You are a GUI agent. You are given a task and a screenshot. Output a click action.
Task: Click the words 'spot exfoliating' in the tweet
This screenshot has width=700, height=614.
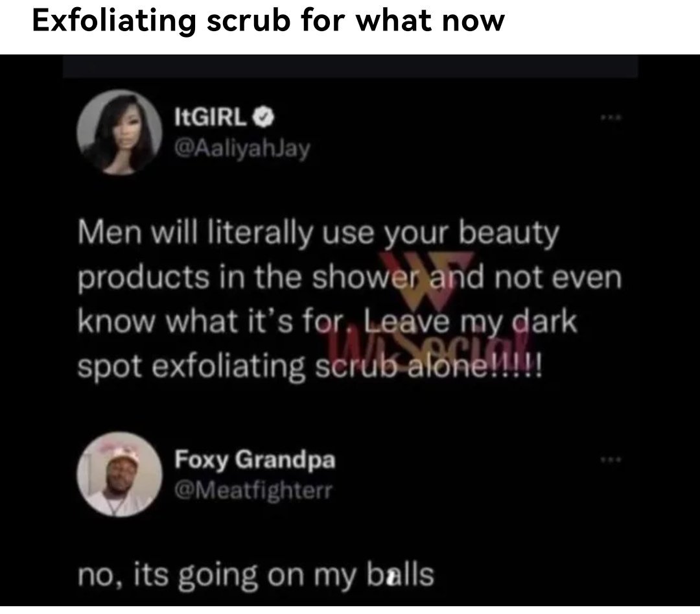coord(191,367)
